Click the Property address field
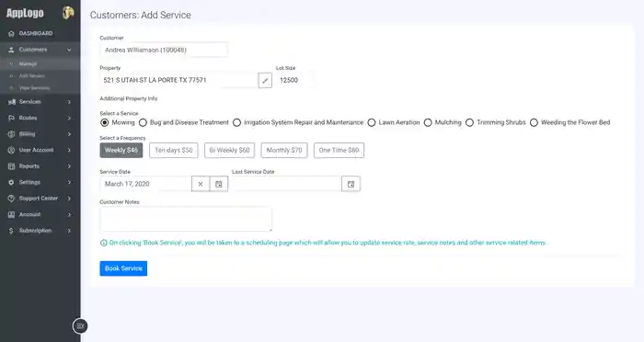The image size is (644, 342). [x=179, y=81]
